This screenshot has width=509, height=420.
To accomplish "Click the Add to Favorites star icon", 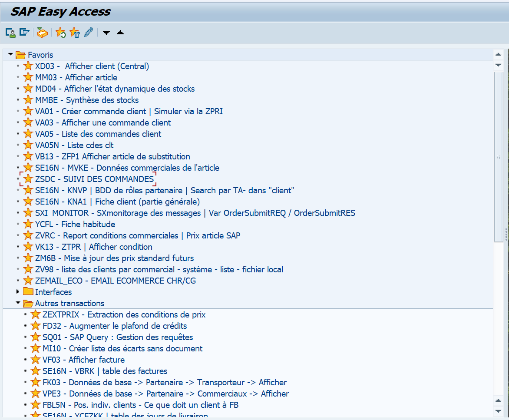I will [x=60, y=32].
